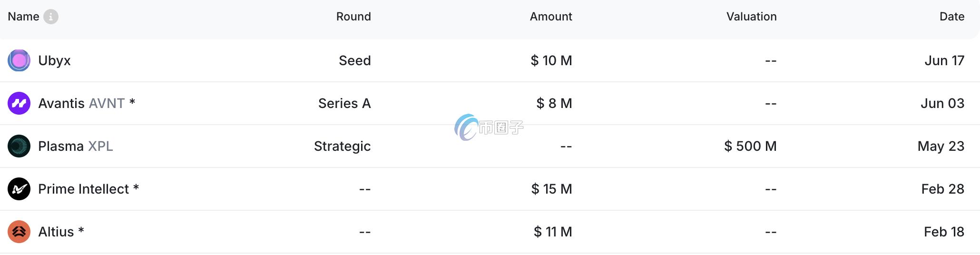Open the Ubyx project link

click(54, 60)
